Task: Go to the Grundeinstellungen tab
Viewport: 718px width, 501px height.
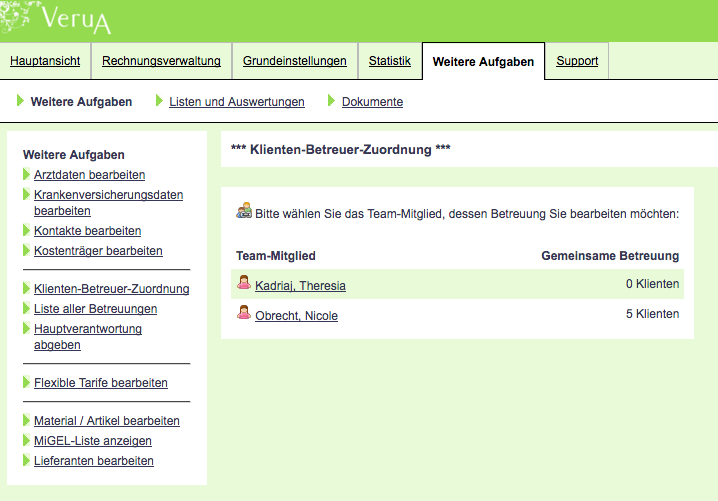Action: pyautogui.click(x=295, y=61)
